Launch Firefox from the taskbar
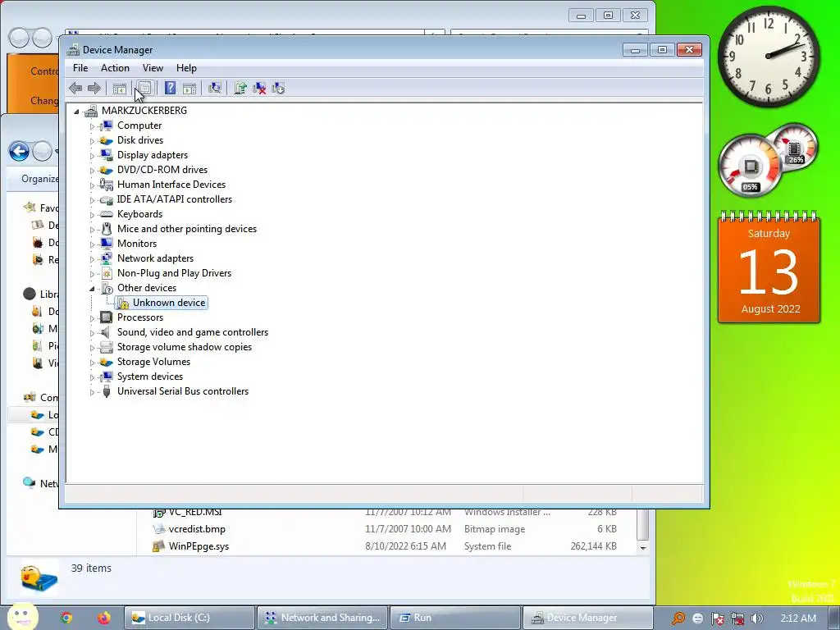This screenshot has height=630, width=840. coord(104,618)
